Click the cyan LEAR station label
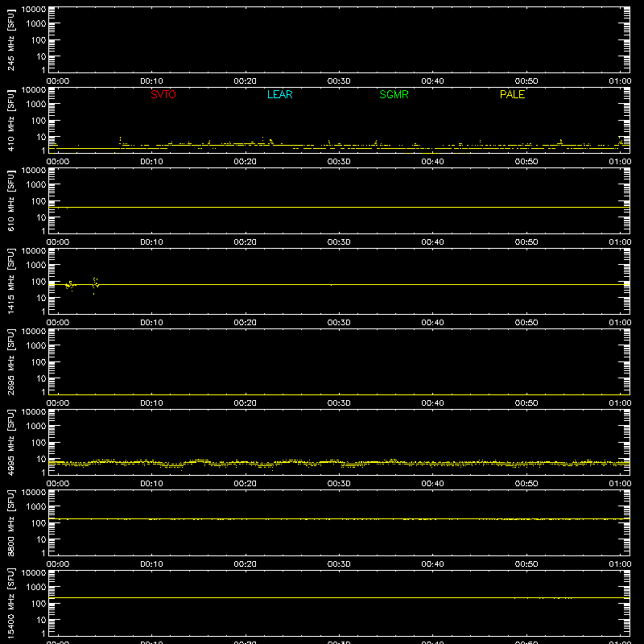This screenshot has height=644, width=644. point(279,94)
